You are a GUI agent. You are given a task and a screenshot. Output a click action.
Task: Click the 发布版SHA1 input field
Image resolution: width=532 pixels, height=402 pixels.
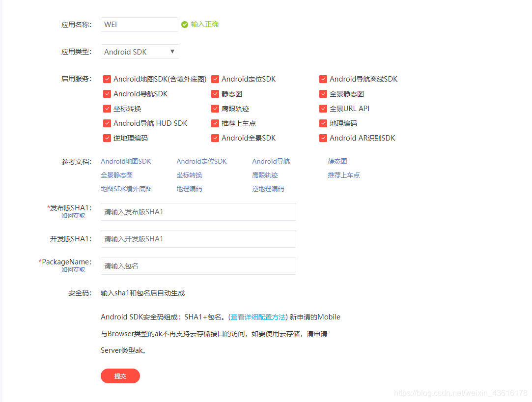point(198,211)
